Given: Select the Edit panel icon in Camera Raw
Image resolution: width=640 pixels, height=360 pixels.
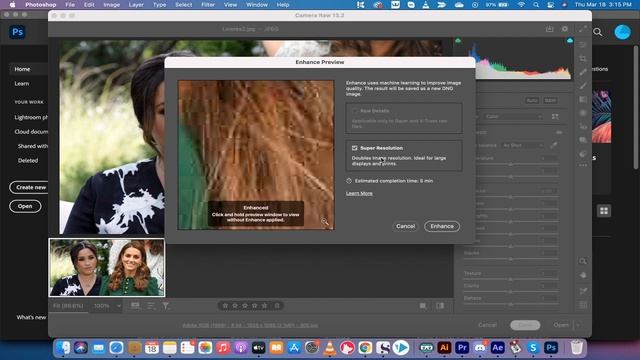Looking at the screenshot, I should [583, 45].
